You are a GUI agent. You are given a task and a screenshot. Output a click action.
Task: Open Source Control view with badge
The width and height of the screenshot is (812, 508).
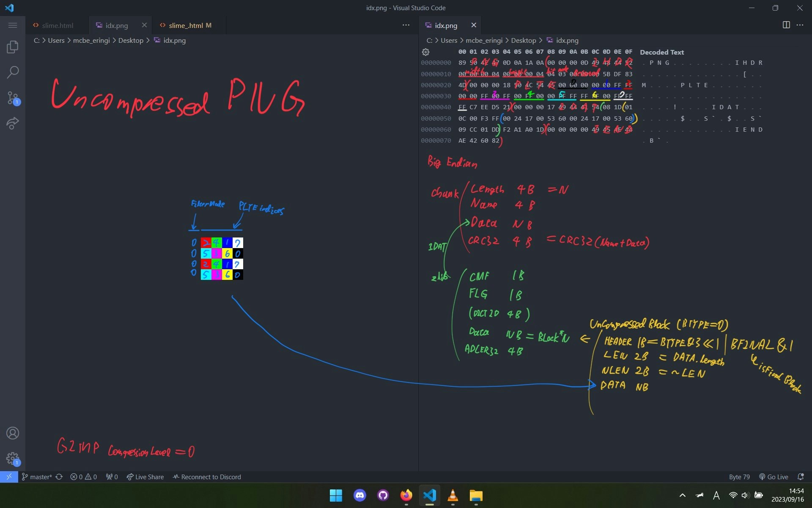point(13,98)
